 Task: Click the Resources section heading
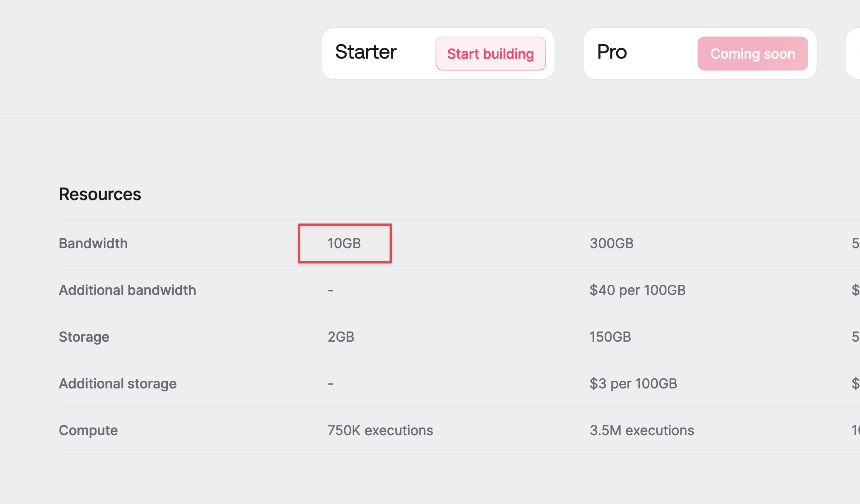[x=100, y=194]
